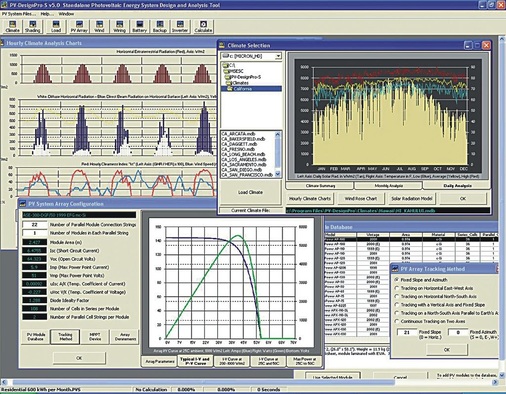The image size is (506, 394).
Task: Open the Help menu
Action: (47, 14)
